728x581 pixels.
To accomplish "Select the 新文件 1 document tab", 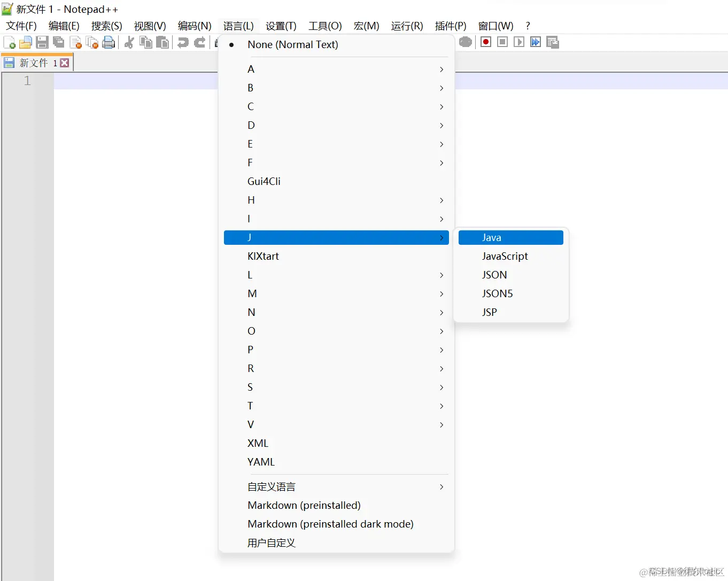I will 37,63.
